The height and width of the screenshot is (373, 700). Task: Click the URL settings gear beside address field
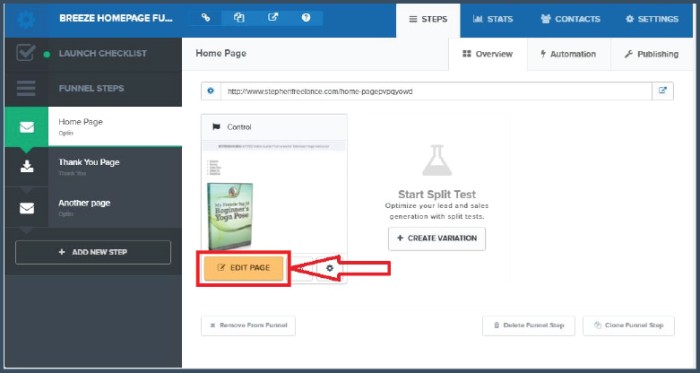(x=211, y=91)
